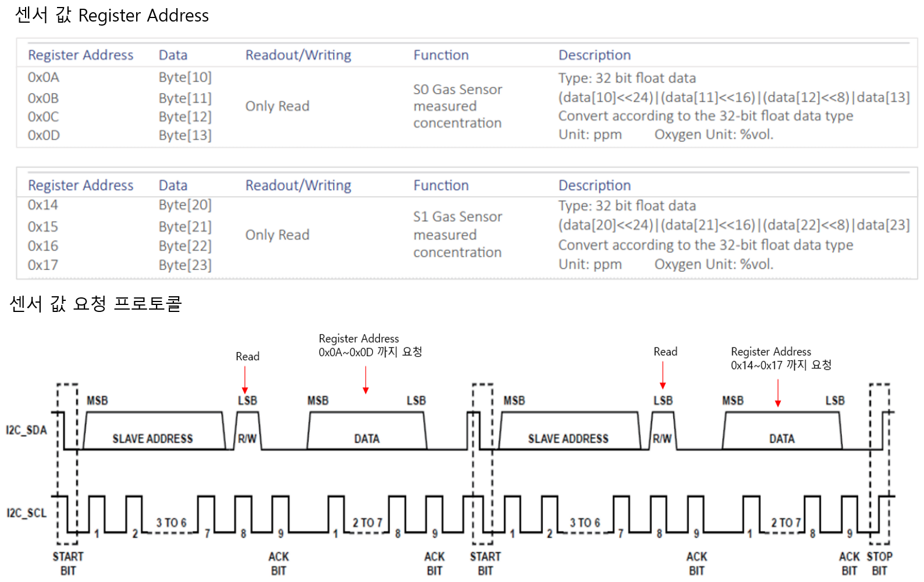The width and height of the screenshot is (924, 582).
Task: Click the 'Register Address 0x0A~0x0D 까지 요청' annotation
Action: click(370, 345)
